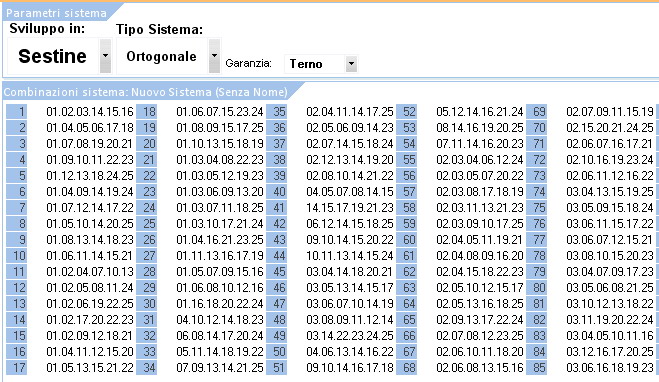Screen dimensions: 659x382
Task: Click row number 69 cell
Action: [x=537, y=112]
